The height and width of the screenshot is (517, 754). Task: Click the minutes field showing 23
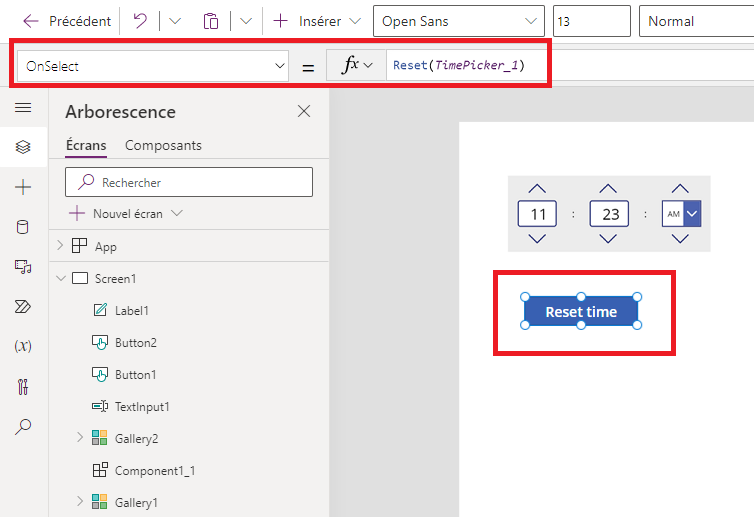tap(609, 214)
